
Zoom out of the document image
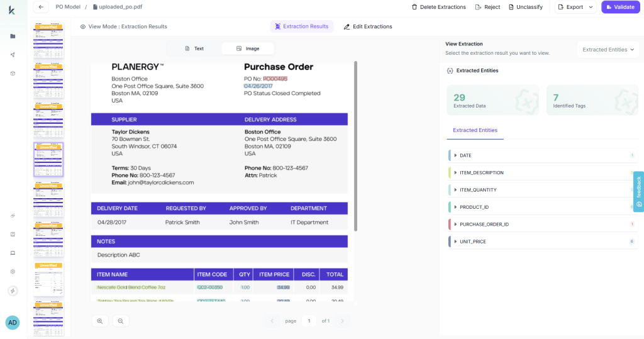pyautogui.click(x=120, y=321)
